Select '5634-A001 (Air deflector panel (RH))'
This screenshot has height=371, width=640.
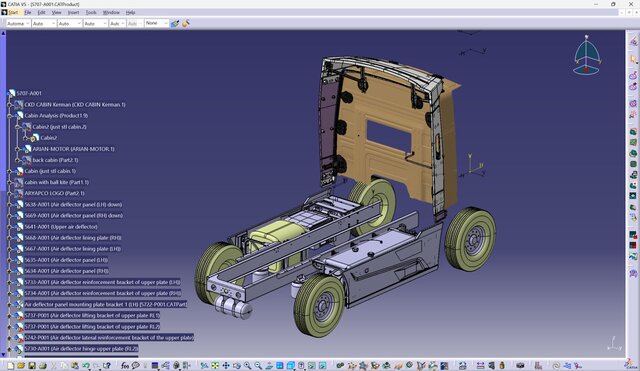pos(67,271)
